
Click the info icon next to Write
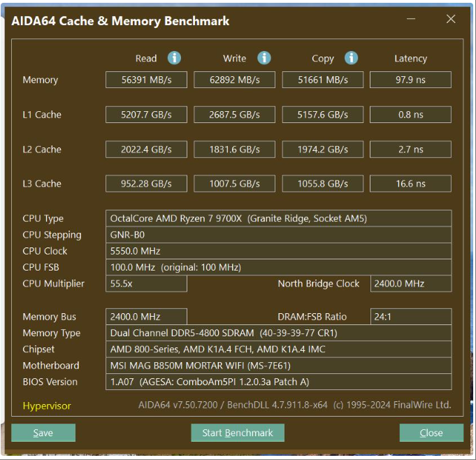pyautogui.click(x=264, y=58)
